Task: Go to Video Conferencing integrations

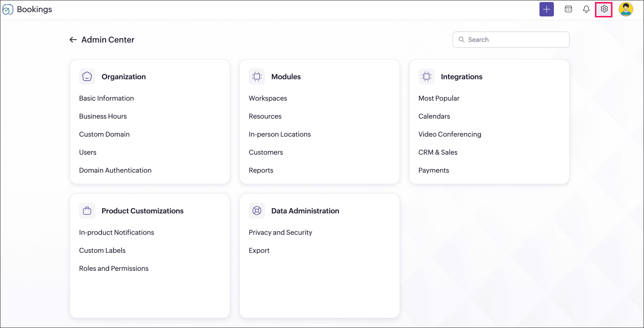Action: point(450,134)
